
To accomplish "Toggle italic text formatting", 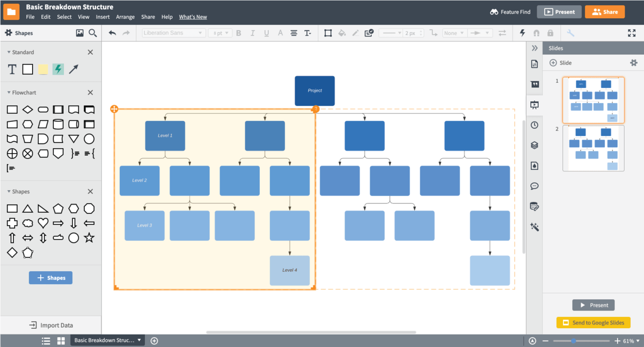I will [x=252, y=33].
